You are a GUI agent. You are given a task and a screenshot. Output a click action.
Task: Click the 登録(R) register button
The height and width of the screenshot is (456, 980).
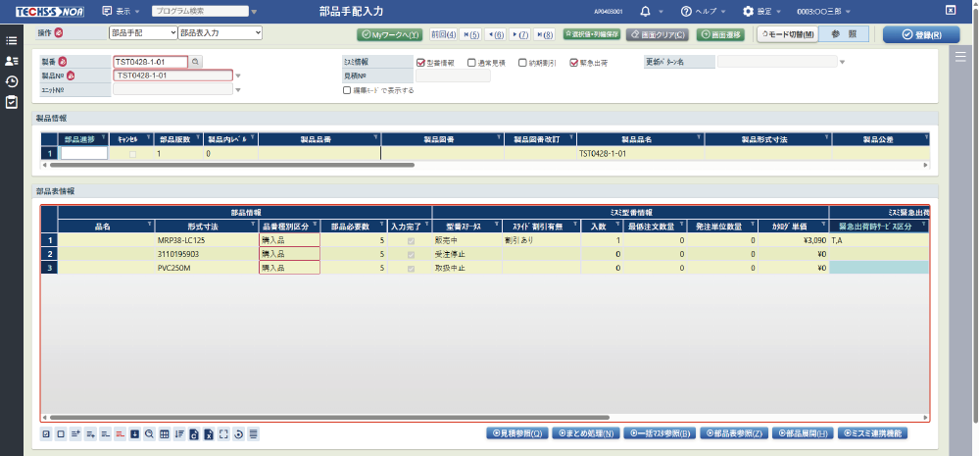tap(921, 35)
